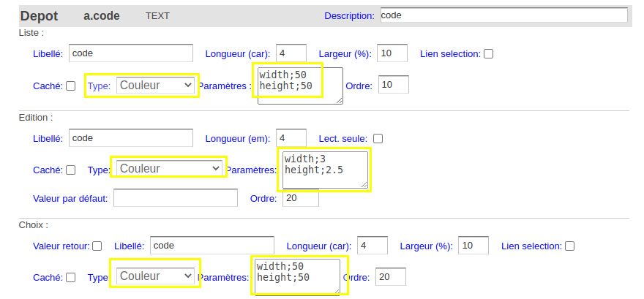The image size is (644, 299).
Task: Enable Caché checkbox in Edition section
Action: click(71, 170)
